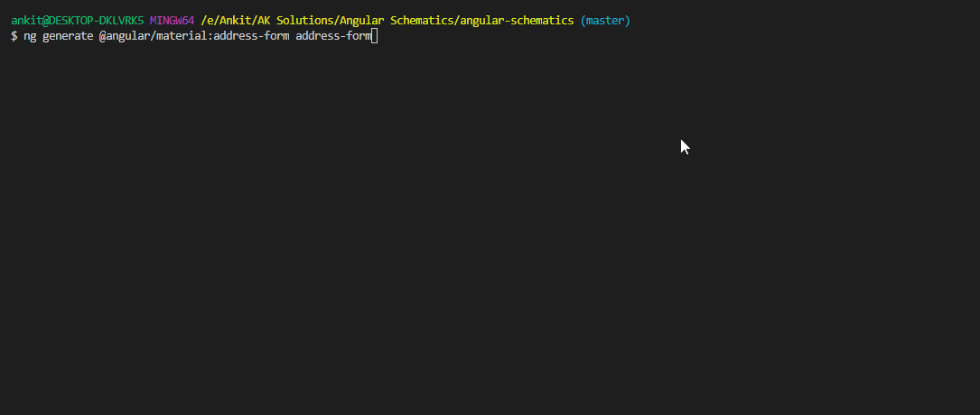Screen dimensions: 980x415
Task: Click the block cursor at command end
Action: (x=374, y=36)
